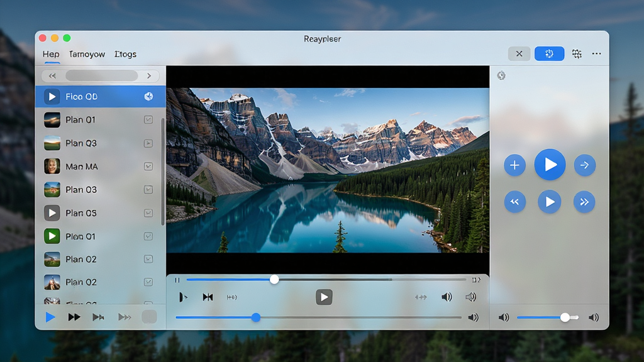Click the black fast-forward icon in the sidebar footer
The width and height of the screenshot is (644, 362).
[x=74, y=317]
